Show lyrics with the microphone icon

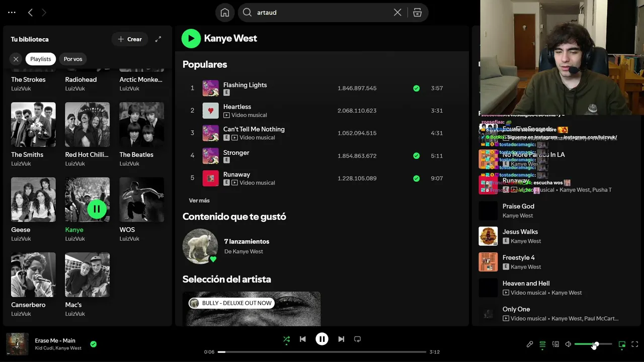pyautogui.click(x=529, y=344)
